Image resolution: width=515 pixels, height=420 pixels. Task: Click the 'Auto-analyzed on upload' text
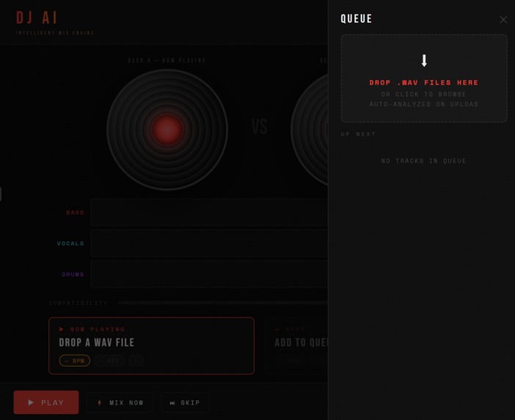tap(424, 104)
